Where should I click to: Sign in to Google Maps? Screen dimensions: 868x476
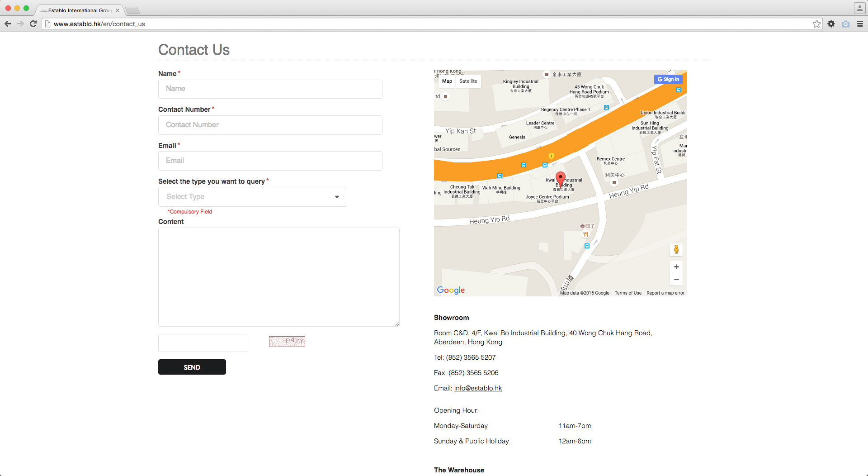click(668, 80)
